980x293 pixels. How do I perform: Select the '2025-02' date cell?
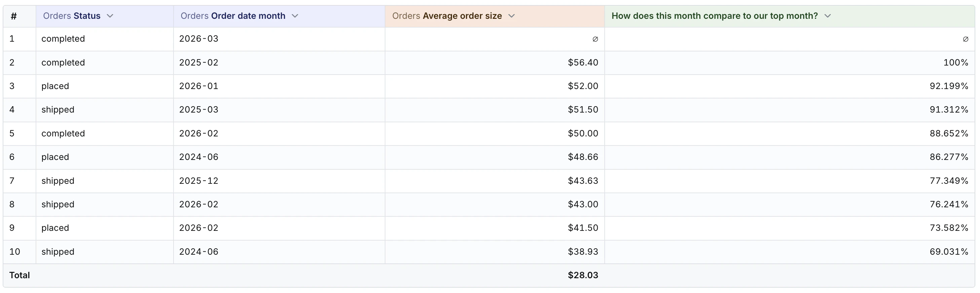pyautogui.click(x=279, y=63)
